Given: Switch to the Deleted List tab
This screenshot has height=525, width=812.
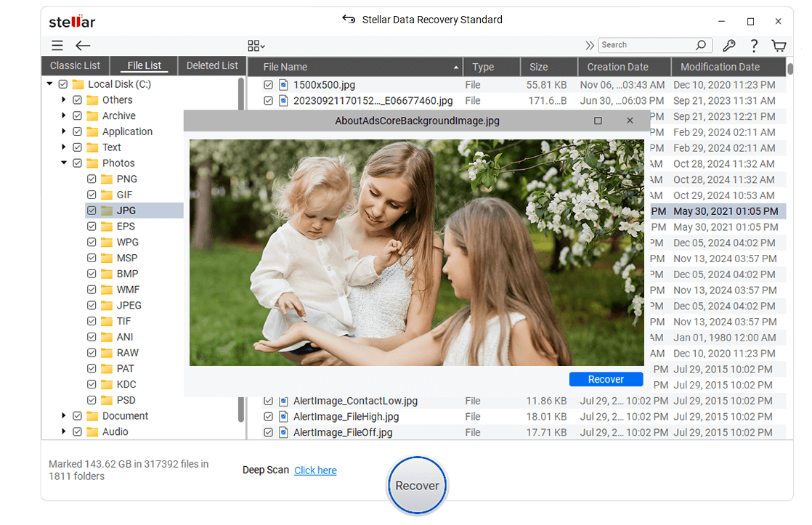Looking at the screenshot, I should [211, 65].
